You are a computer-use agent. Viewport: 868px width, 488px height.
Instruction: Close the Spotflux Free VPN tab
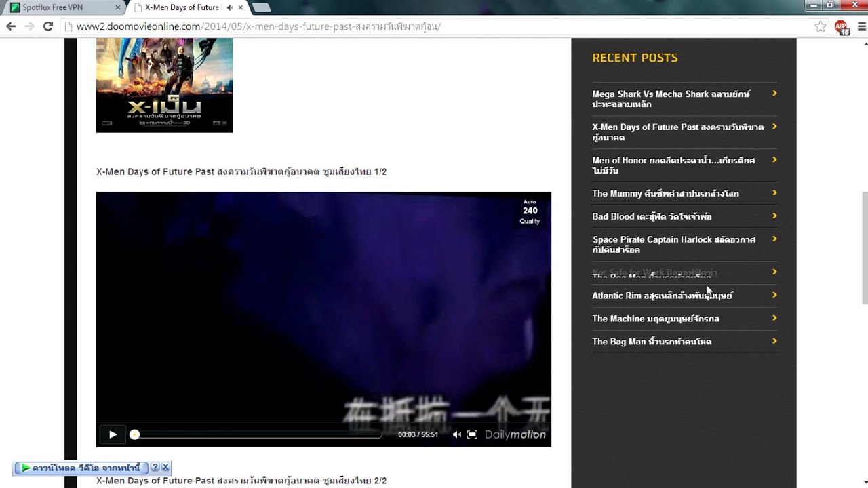(x=118, y=7)
